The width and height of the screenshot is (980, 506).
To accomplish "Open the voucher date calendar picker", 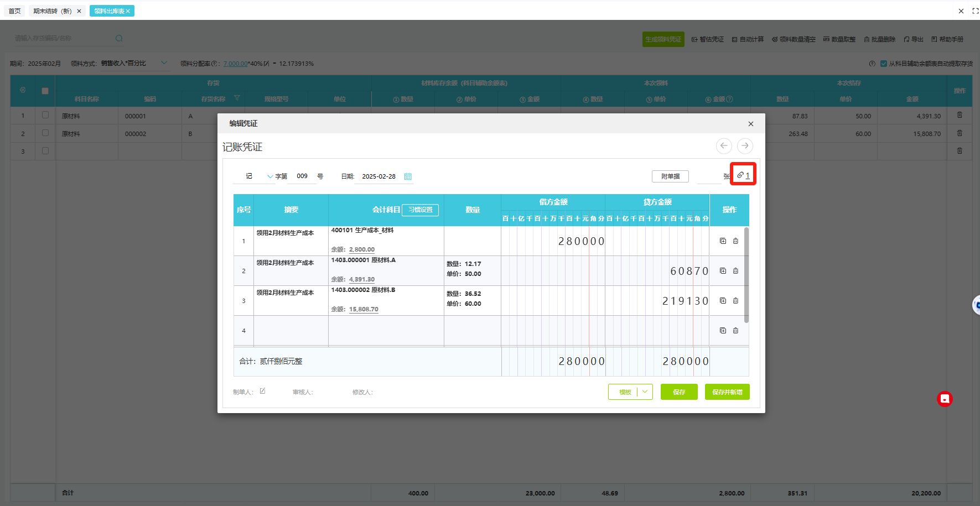I will [408, 176].
